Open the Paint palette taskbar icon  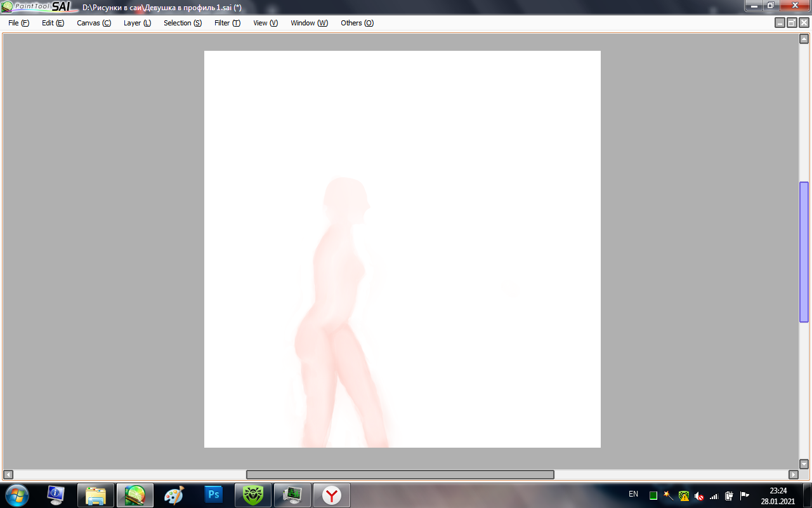click(174, 495)
